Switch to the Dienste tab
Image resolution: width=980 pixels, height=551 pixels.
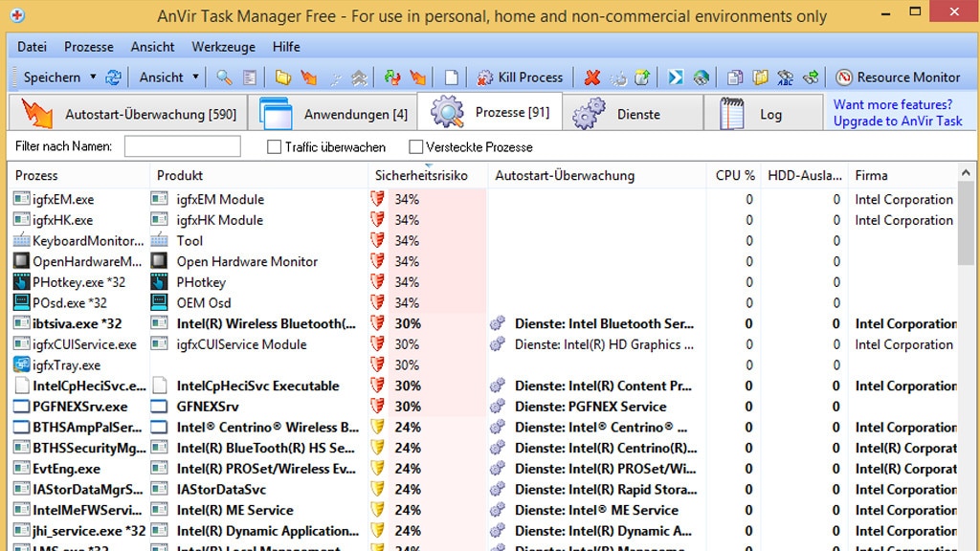633,114
